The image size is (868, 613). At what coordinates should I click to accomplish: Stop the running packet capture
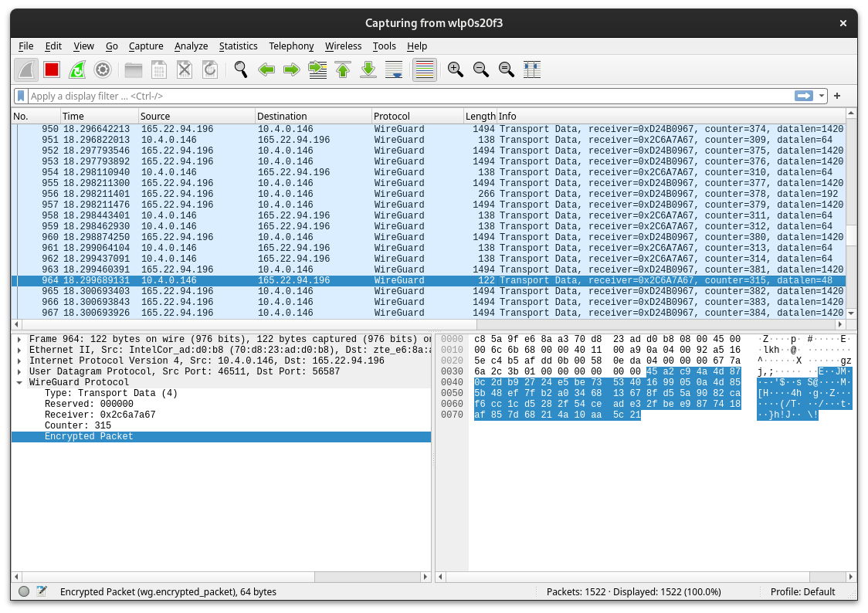[x=52, y=69]
